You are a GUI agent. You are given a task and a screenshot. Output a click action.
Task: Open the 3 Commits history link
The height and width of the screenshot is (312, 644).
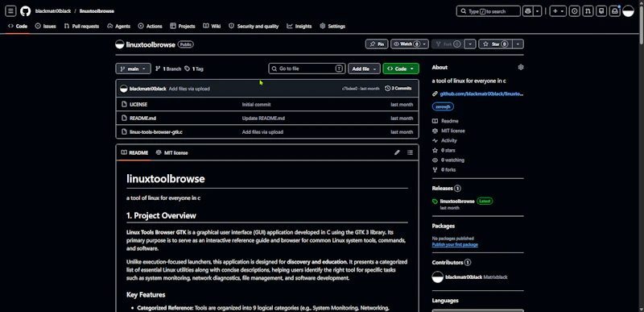point(398,89)
